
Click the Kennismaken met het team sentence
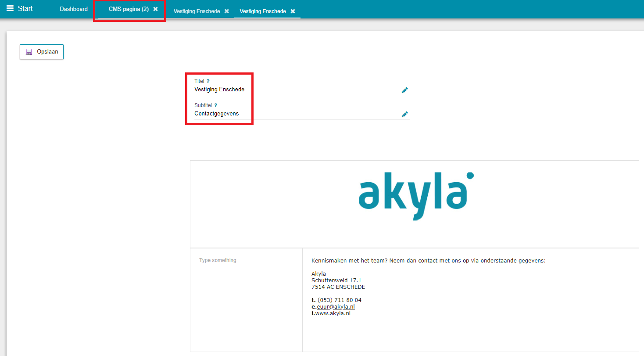click(x=428, y=261)
